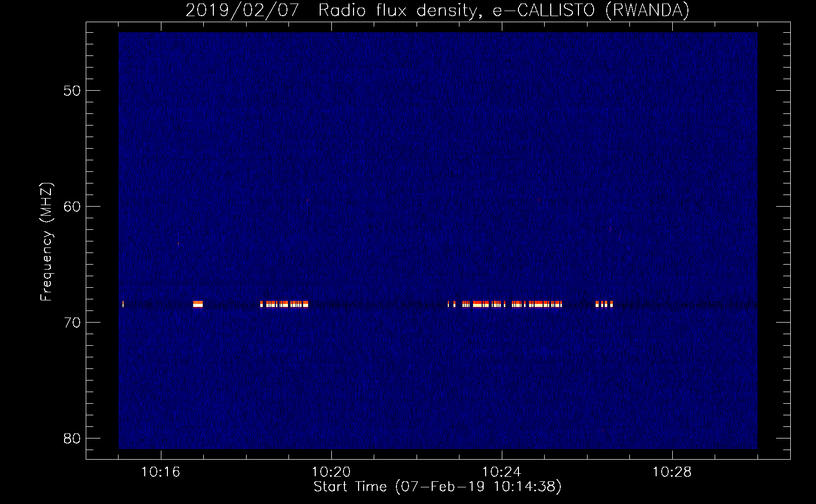Click the short bright burst near 10:17
Image resolution: width=816 pixels, height=504 pixels.
pos(198,304)
